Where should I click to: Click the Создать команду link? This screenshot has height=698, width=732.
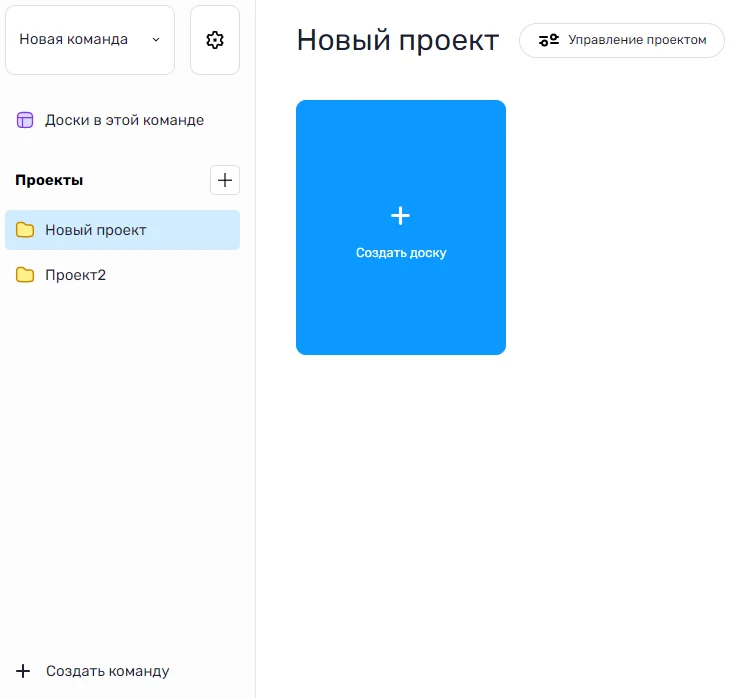(107, 671)
